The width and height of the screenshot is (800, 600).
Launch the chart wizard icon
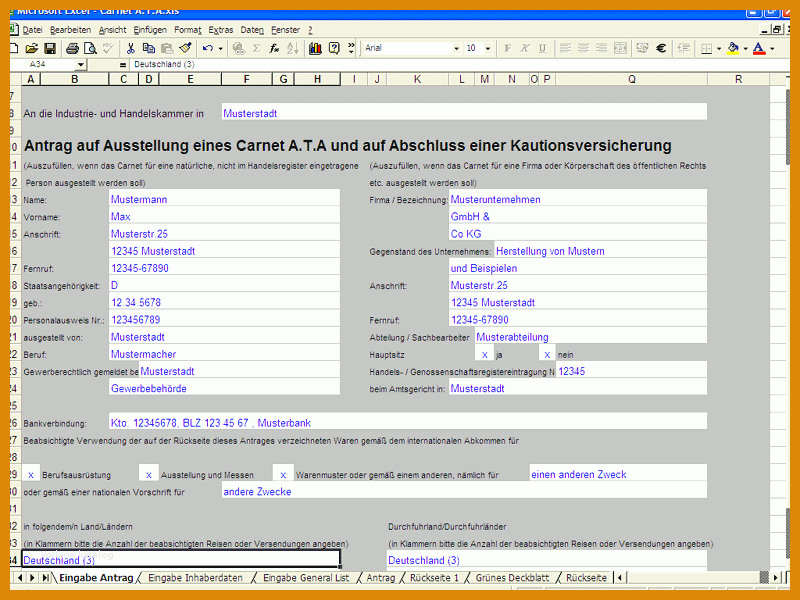315,48
